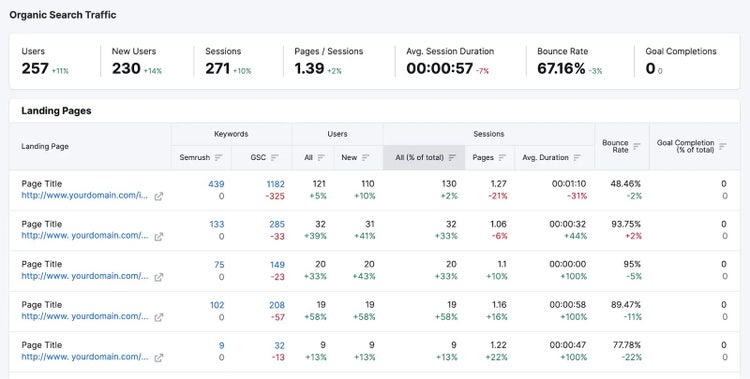
Task: Click bounce rate cell 48.46%
Action: click(x=626, y=184)
